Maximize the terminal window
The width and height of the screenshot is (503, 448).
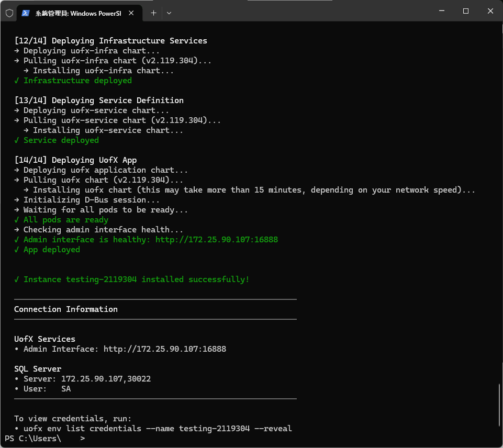coord(465,11)
